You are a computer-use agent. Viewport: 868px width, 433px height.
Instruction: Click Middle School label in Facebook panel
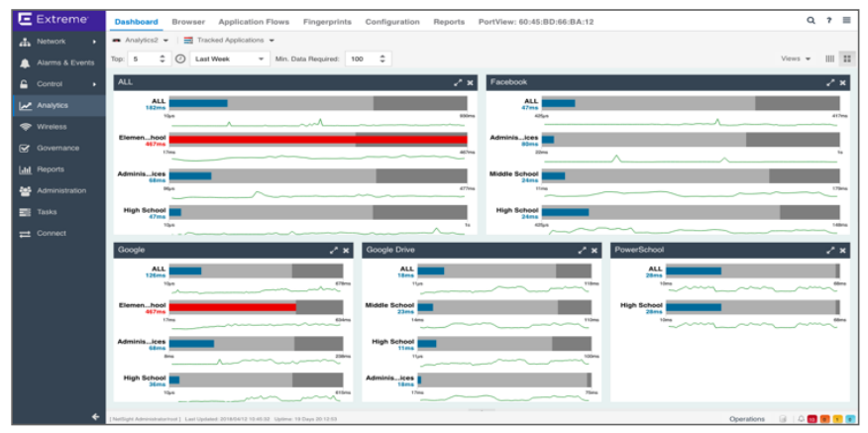point(513,173)
